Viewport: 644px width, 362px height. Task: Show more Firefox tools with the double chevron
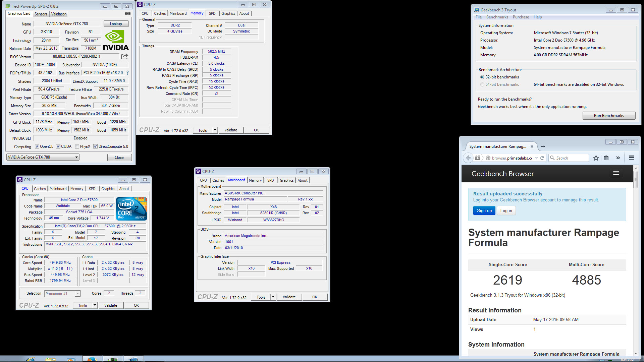tap(618, 158)
